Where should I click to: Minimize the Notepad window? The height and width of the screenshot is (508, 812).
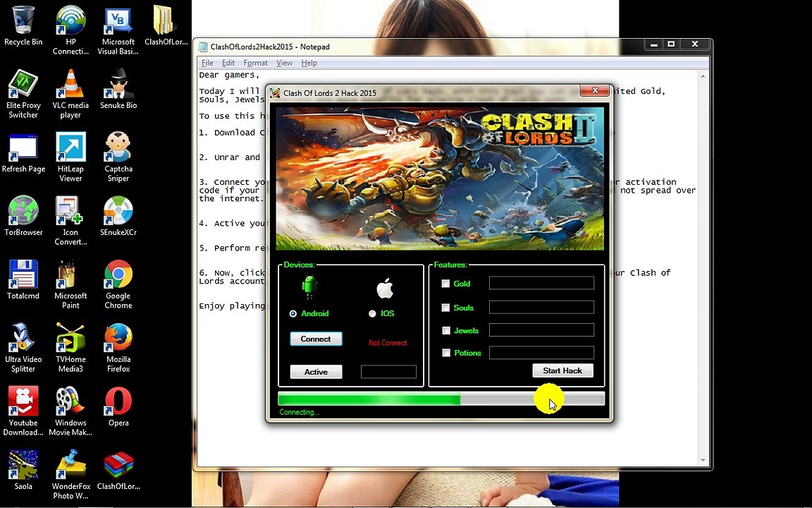[x=653, y=44]
